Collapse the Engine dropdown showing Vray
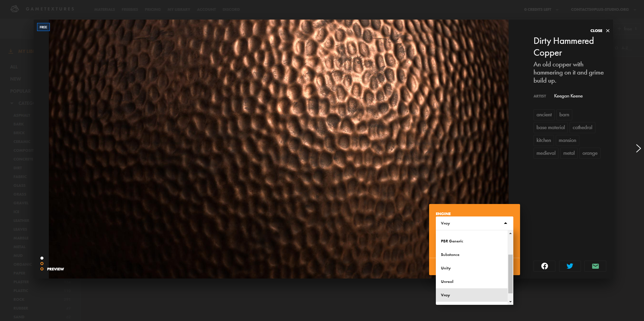The height and width of the screenshot is (321, 644). click(x=474, y=223)
